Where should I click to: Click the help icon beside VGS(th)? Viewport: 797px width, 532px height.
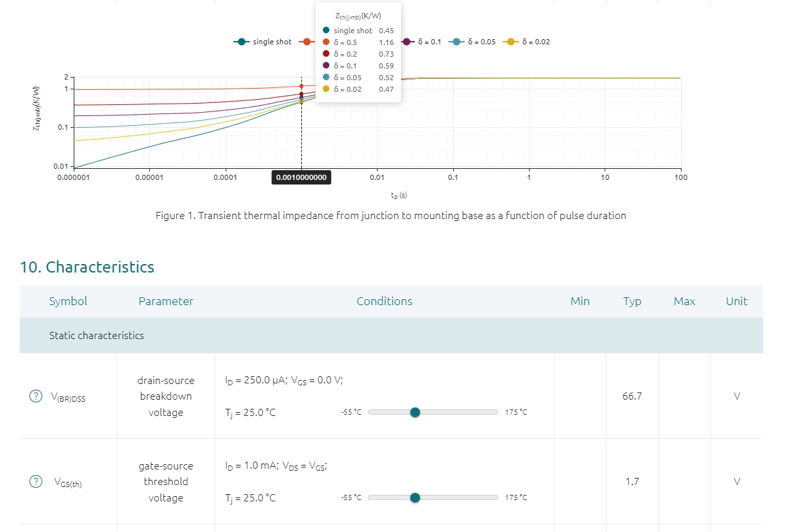pos(35,482)
